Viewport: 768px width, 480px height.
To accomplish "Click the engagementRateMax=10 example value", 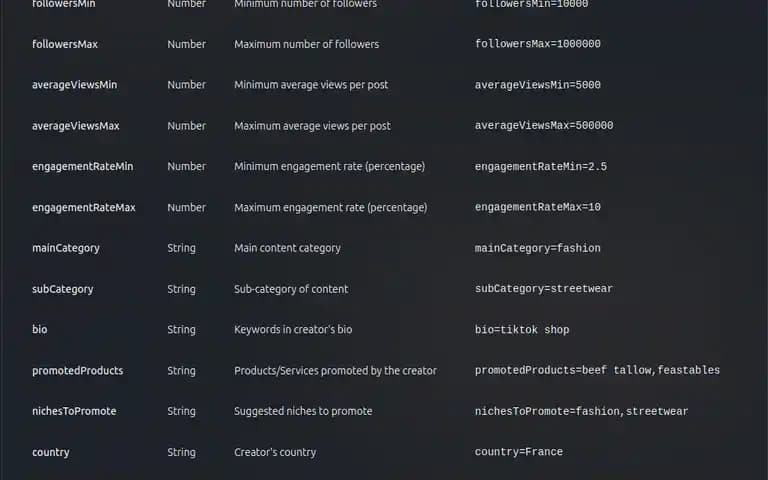I will (537, 207).
